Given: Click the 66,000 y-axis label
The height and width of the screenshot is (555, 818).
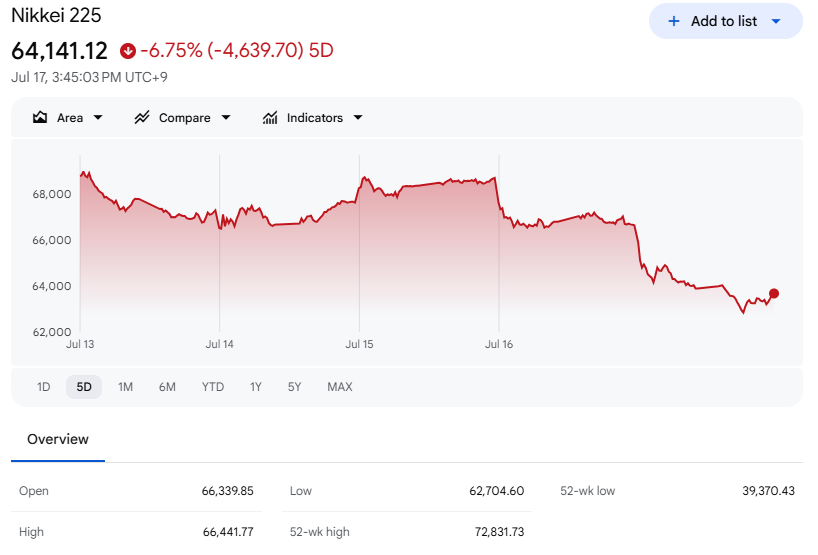Looking at the screenshot, I should 52,240.
